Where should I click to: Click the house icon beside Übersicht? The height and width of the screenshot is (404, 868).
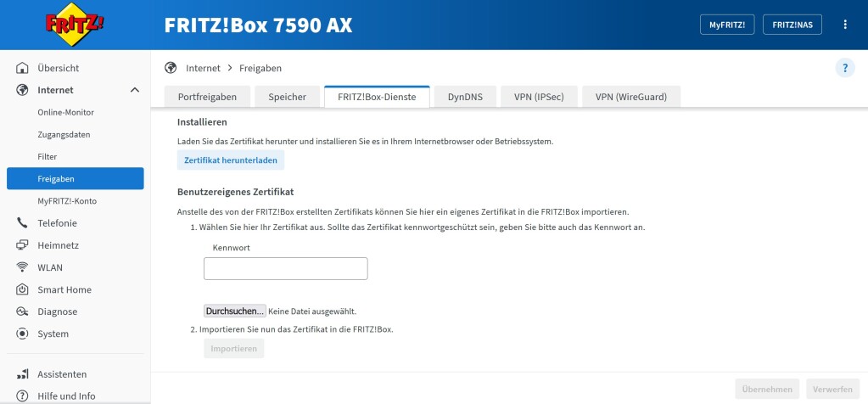(x=22, y=68)
